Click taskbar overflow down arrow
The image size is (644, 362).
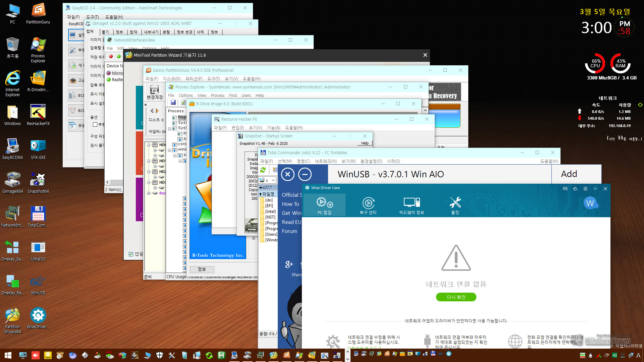point(347,359)
